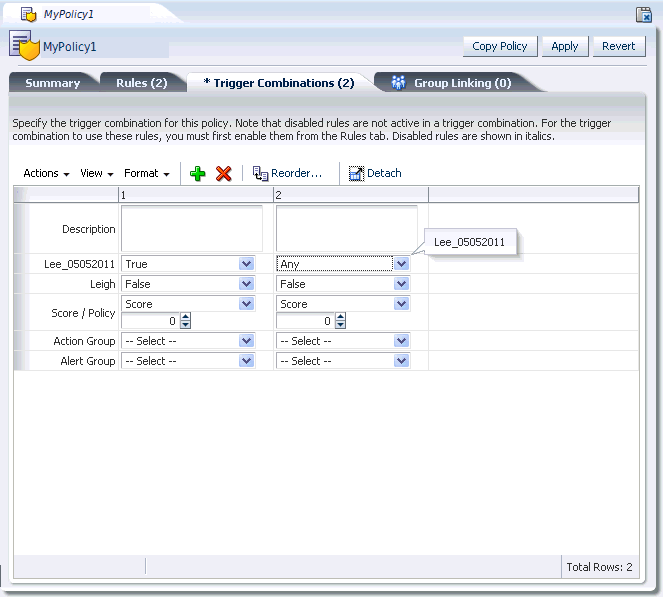Open the View menu

pyautogui.click(x=97, y=173)
